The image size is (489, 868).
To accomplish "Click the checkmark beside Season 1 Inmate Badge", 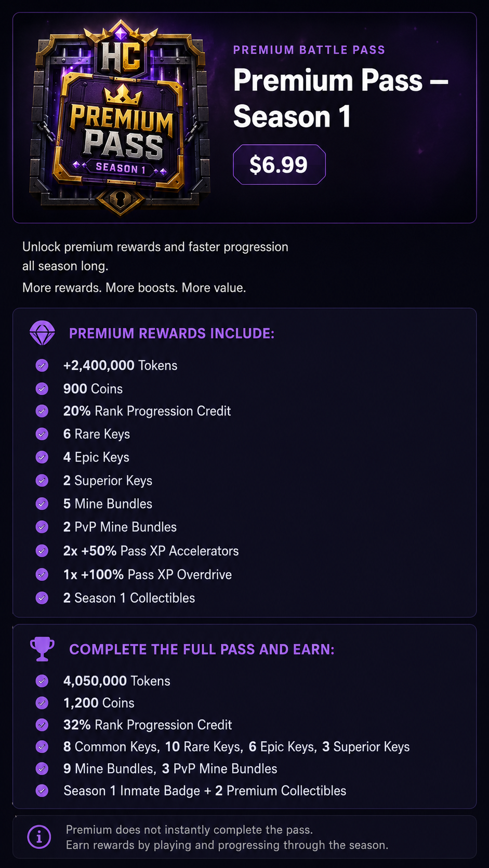I will click(x=42, y=791).
